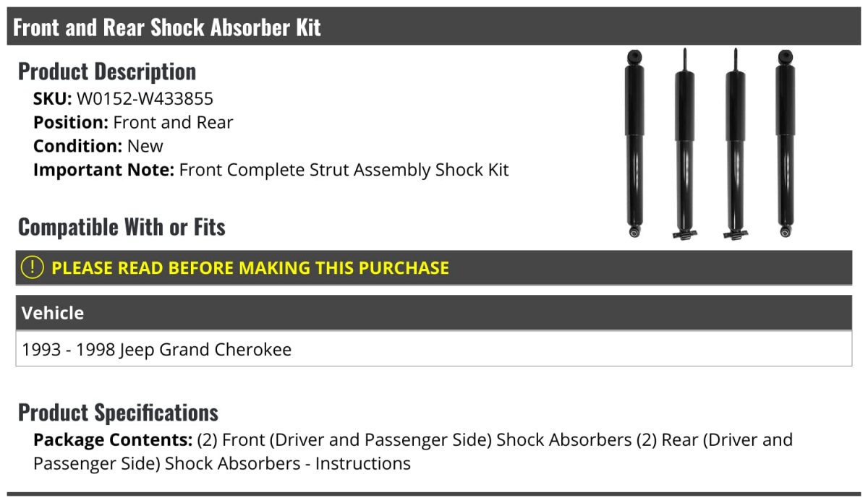Click the SKU label

point(52,98)
